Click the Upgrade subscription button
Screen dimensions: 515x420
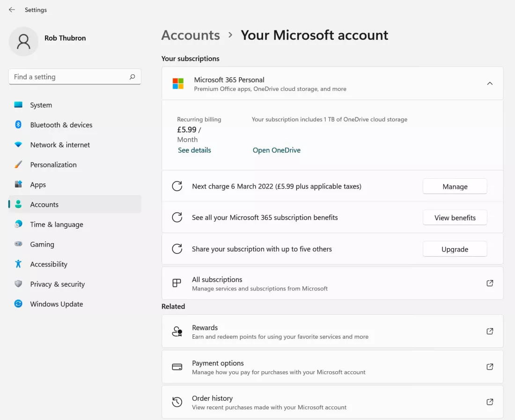455,249
